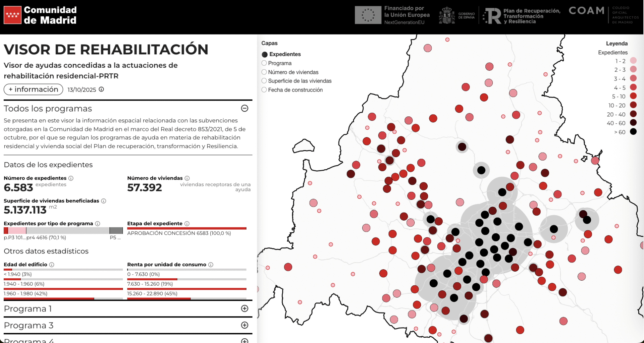Click info icon beside Edad del edificio
The image size is (644, 343).
tap(52, 265)
